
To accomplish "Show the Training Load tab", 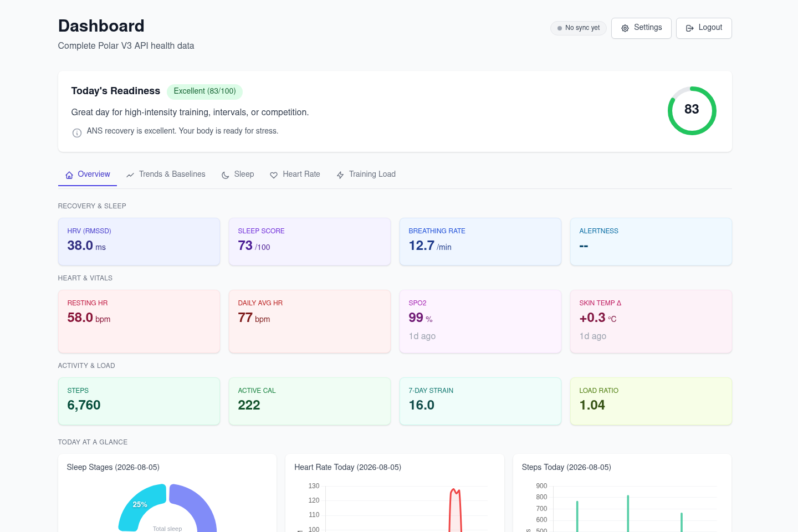I will pos(366,175).
